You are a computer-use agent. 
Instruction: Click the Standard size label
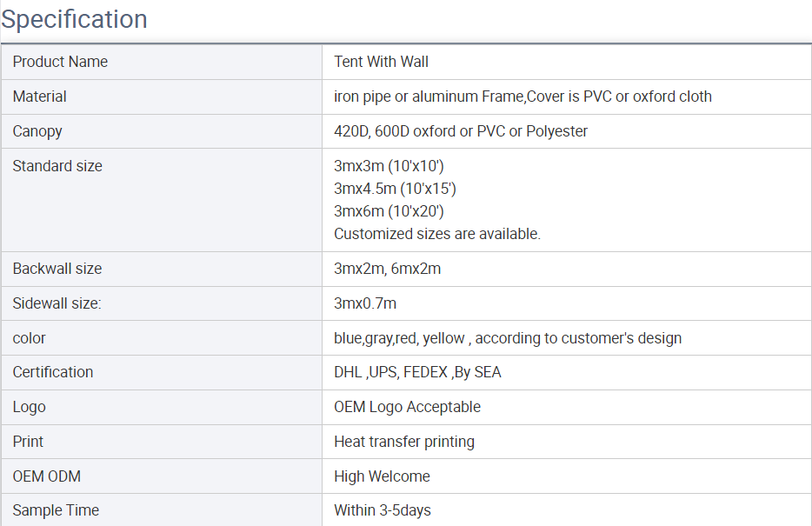57,166
